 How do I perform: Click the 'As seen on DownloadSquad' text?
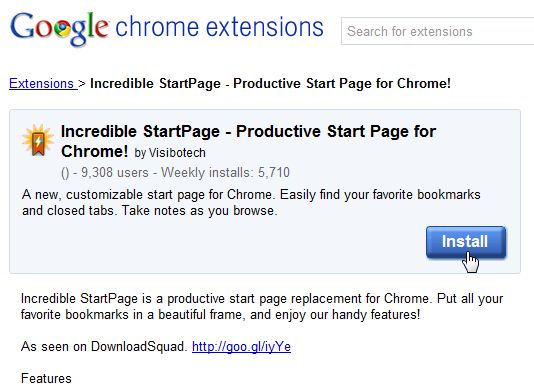(104, 347)
